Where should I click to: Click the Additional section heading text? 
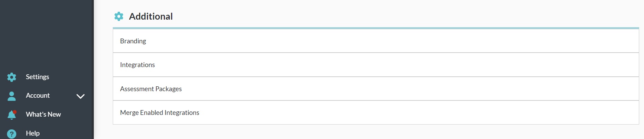coord(151,16)
